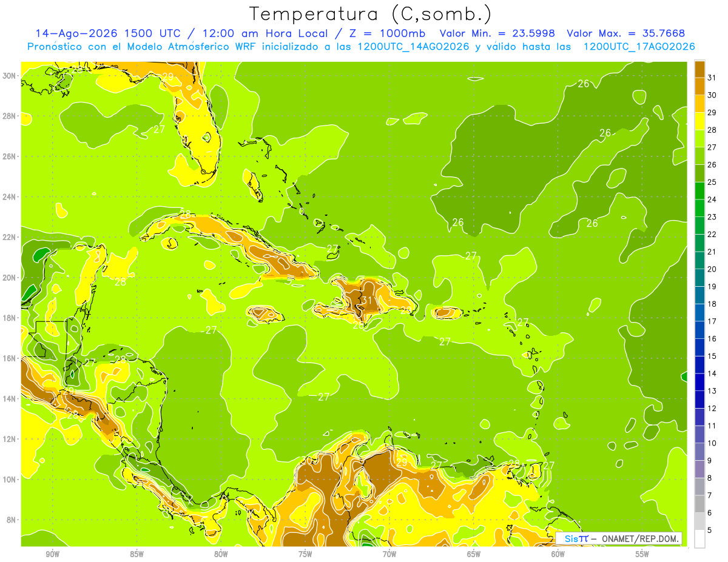Click latitude axis label "26N"
Viewport: 728px width, 562px height.
click(9, 156)
